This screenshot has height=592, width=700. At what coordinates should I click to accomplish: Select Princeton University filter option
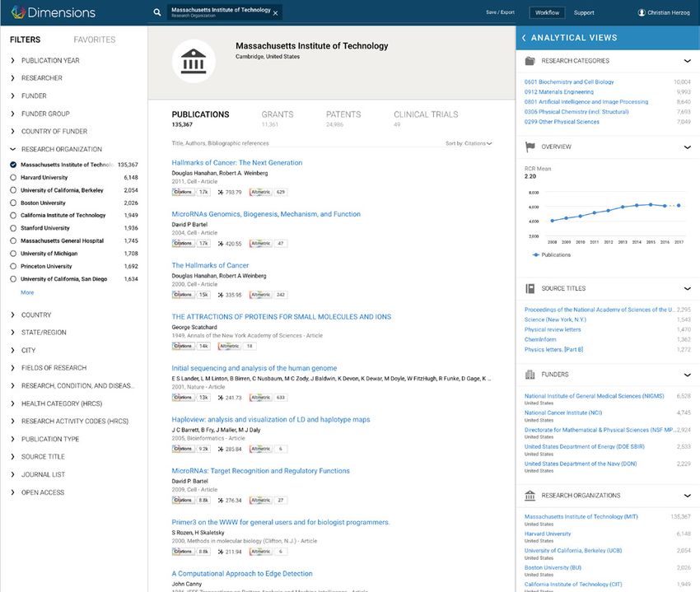pyautogui.click(x=13, y=266)
